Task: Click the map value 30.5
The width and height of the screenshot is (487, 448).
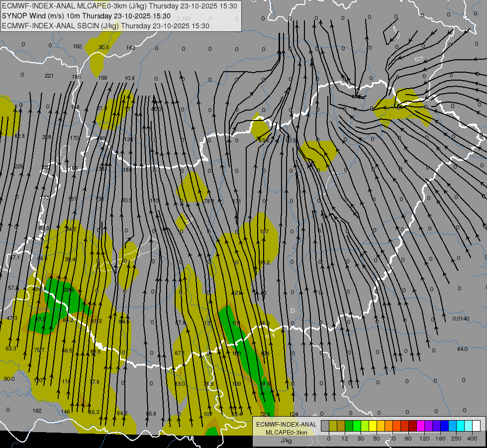Action: point(104,47)
